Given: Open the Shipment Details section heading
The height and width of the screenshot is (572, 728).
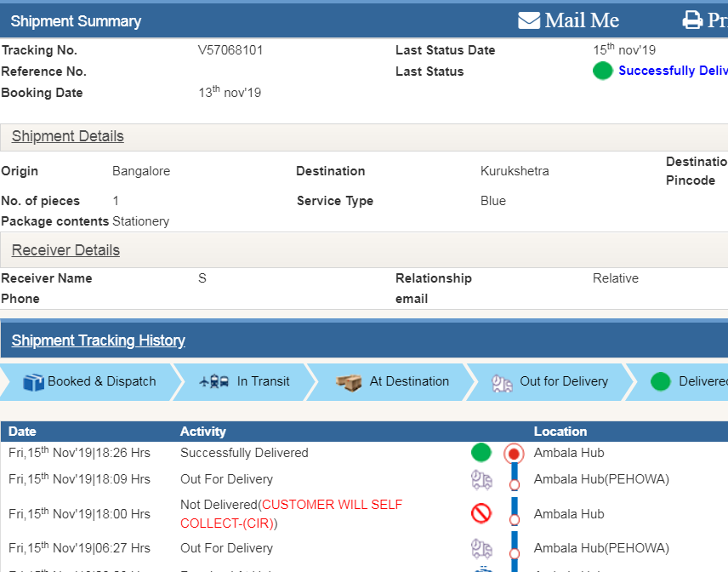Looking at the screenshot, I should coord(67,136).
